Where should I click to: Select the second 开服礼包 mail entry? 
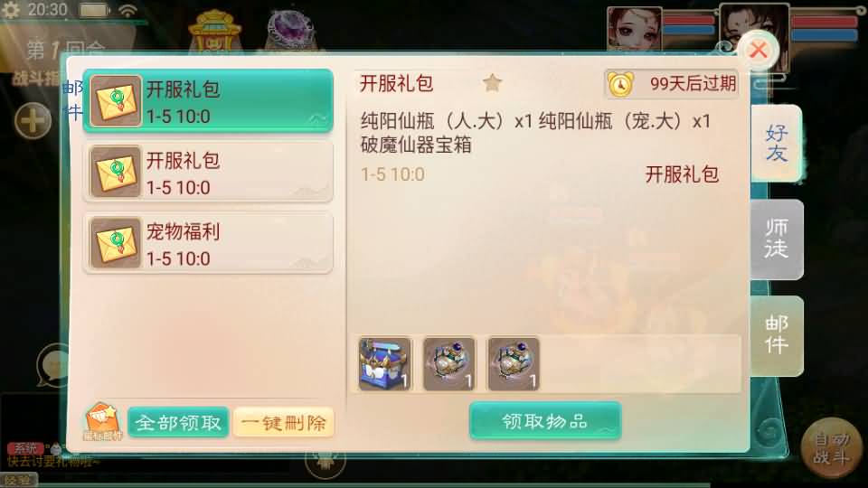[x=208, y=172]
